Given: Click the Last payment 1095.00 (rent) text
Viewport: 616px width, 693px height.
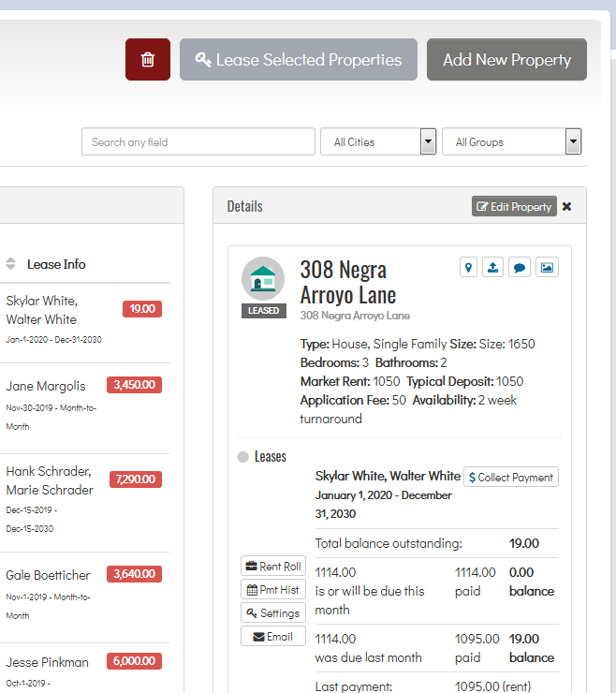Looking at the screenshot, I should pyautogui.click(x=492, y=686).
